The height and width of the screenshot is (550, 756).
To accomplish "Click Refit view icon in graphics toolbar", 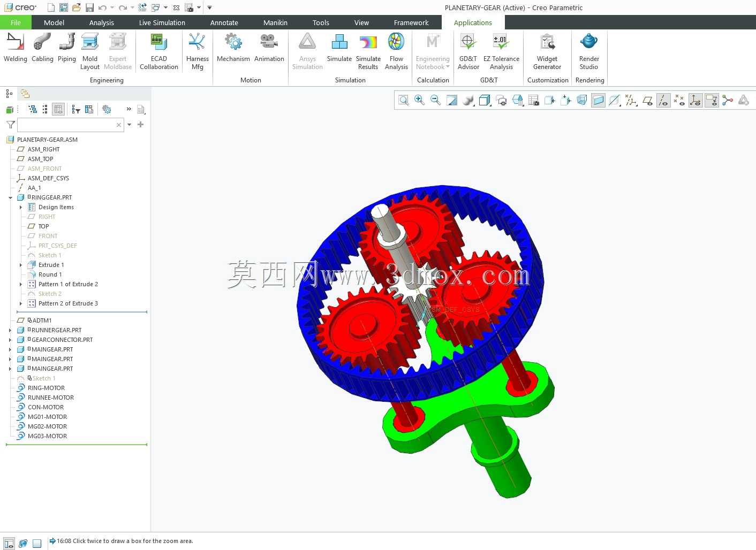I will click(404, 100).
